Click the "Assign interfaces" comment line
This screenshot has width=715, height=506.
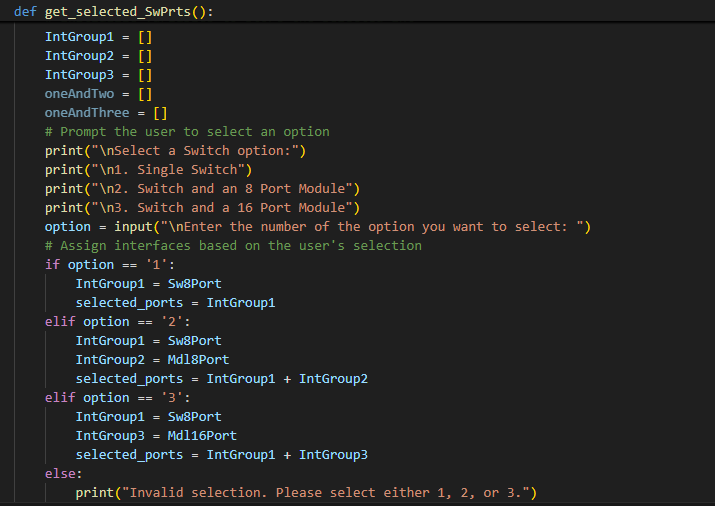point(233,246)
